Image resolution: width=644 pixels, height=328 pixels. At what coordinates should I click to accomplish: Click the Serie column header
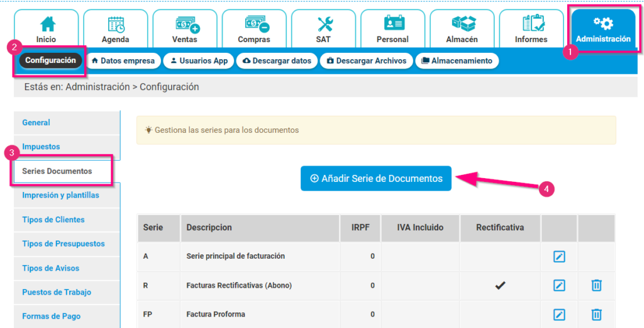[x=158, y=228]
